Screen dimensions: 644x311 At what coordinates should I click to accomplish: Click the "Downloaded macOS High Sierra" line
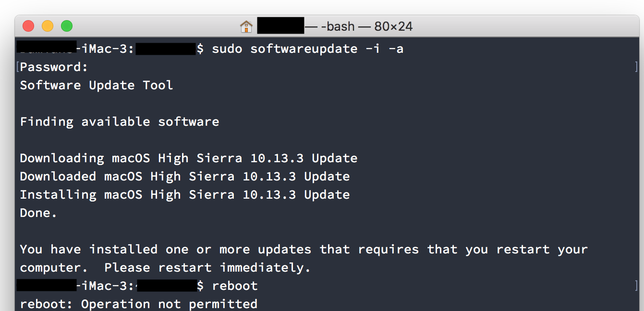coord(185,176)
